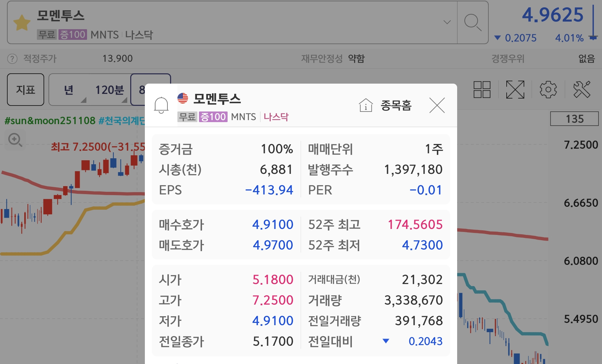Expand the stock selector dropdown chevron
602x364 pixels.
point(447,22)
